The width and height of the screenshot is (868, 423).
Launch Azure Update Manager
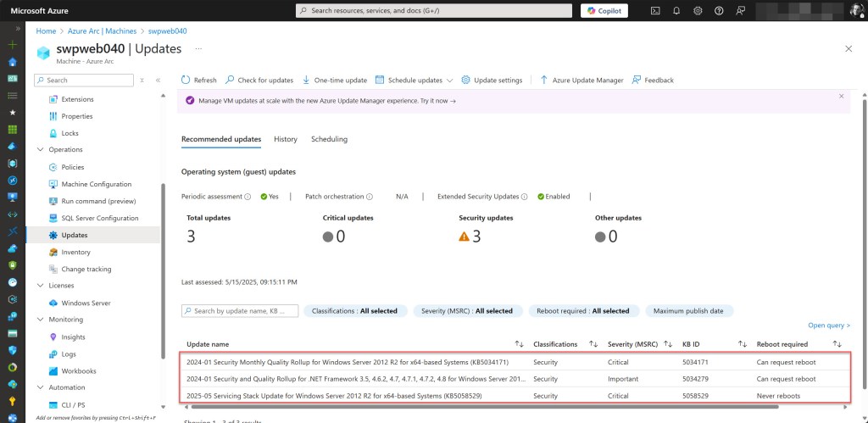point(581,81)
